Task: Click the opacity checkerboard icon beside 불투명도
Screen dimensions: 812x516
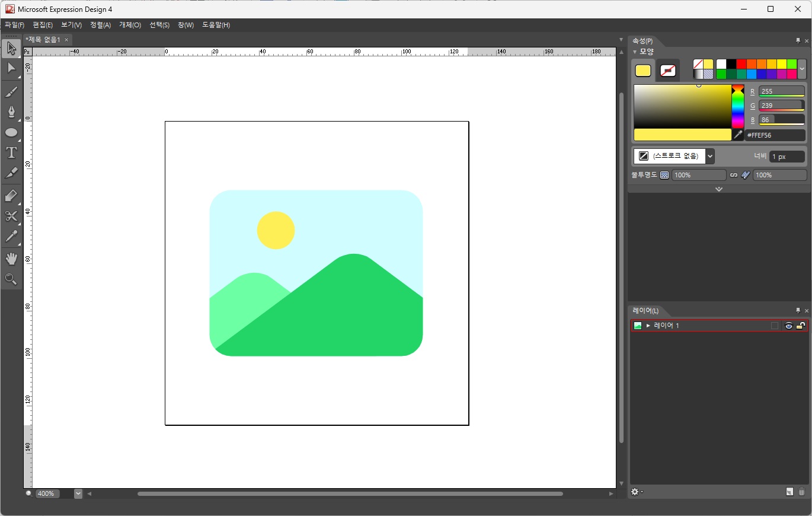Action: click(x=664, y=175)
